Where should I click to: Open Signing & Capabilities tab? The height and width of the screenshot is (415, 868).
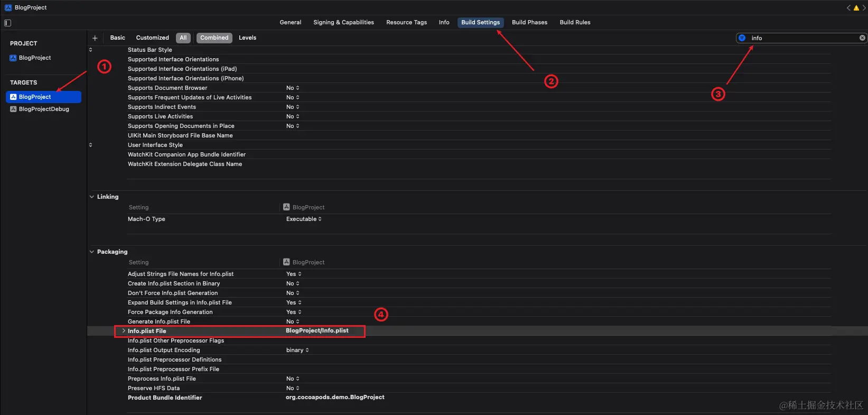pyautogui.click(x=343, y=22)
